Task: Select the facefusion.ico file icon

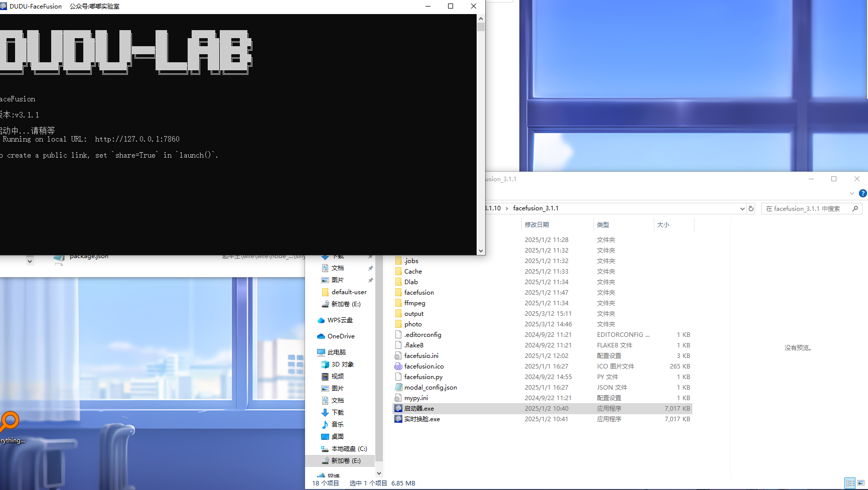Action: point(398,366)
